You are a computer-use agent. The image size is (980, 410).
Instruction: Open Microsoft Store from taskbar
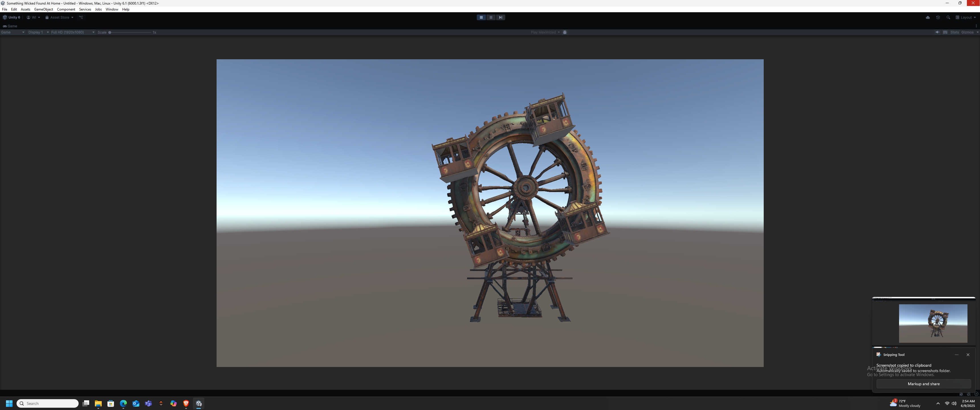click(x=111, y=403)
